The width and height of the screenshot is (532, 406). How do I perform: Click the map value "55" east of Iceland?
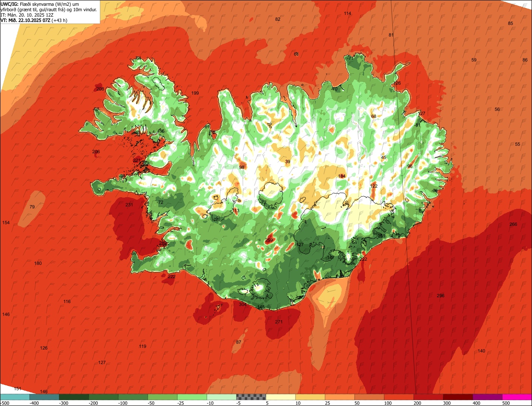[x=517, y=144]
